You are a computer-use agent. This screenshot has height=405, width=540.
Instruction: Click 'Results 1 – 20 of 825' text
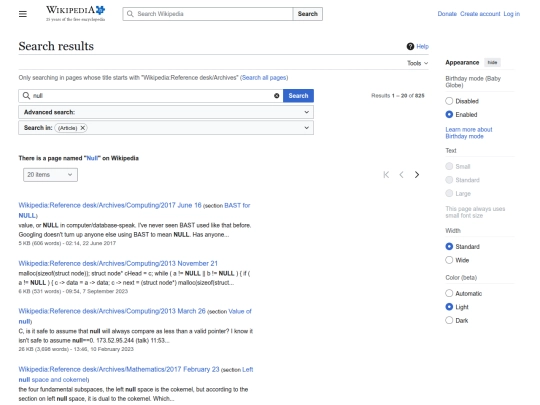(x=397, y=96)
